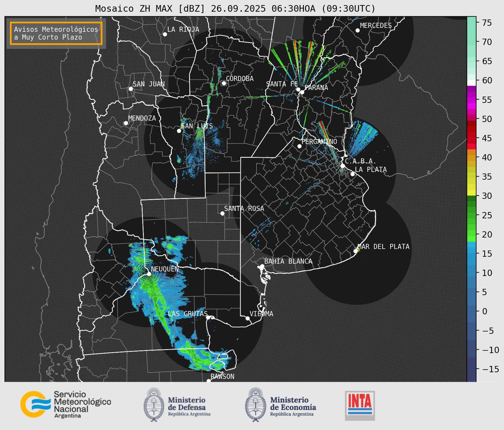The height and width of the screenshot is (430, 504).
Task: Click the La Rioja city marker
Action: point(165,34)
